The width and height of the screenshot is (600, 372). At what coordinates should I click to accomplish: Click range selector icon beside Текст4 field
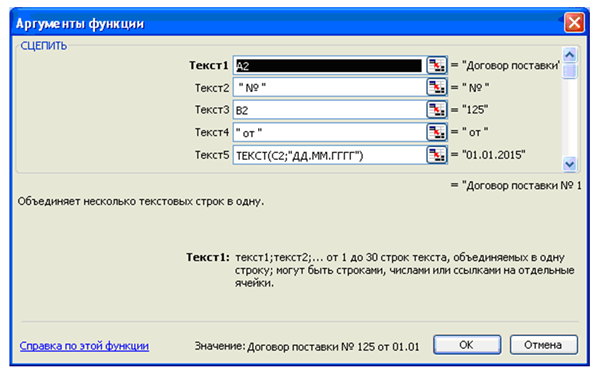[x=437, y=132]
